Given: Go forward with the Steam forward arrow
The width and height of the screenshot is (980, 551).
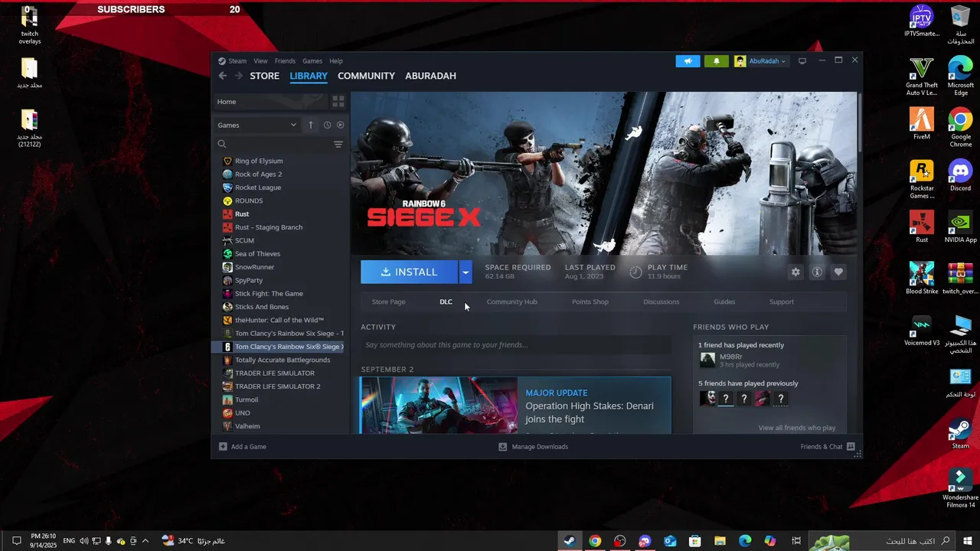Looking at the screenshot, I should (239, 76).
